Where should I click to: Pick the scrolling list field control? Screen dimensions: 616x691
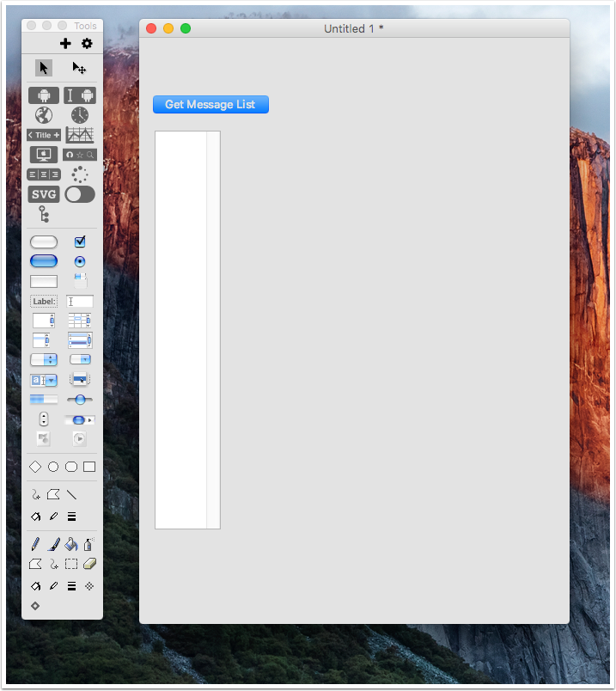pyautogui.click(x=41, y=340)
